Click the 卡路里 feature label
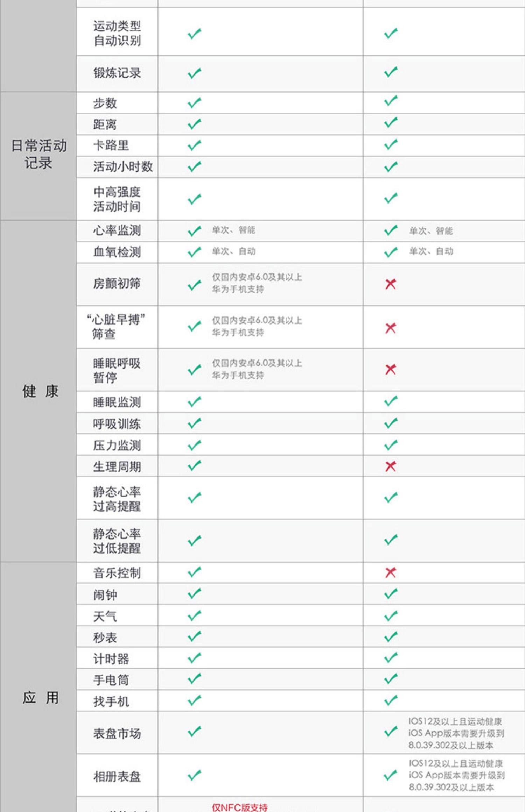 (111, 145)
